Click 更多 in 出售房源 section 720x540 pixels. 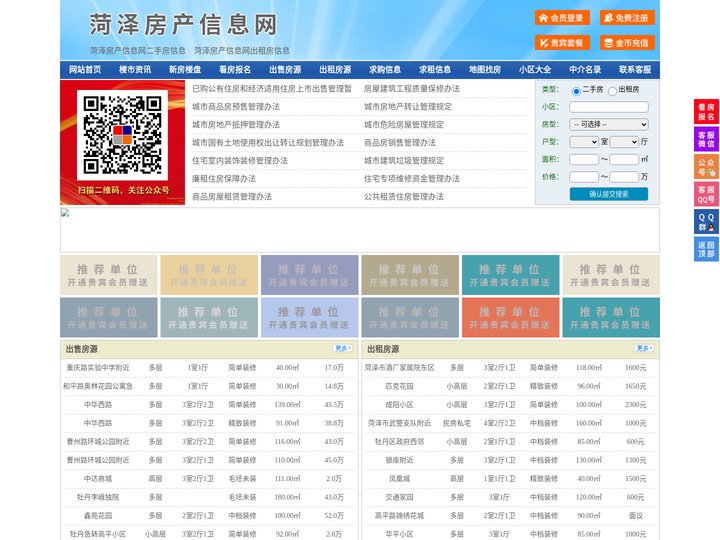[343, 349]
